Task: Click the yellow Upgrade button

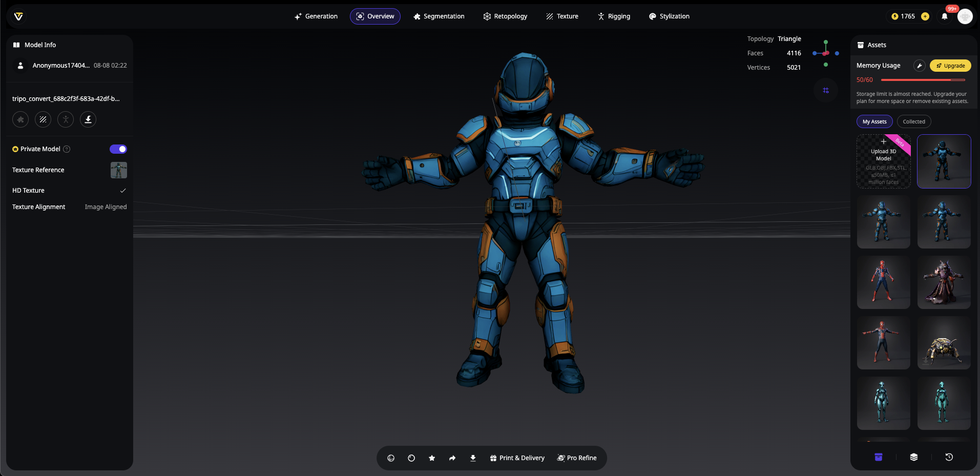Action: [x=950, y=66]
